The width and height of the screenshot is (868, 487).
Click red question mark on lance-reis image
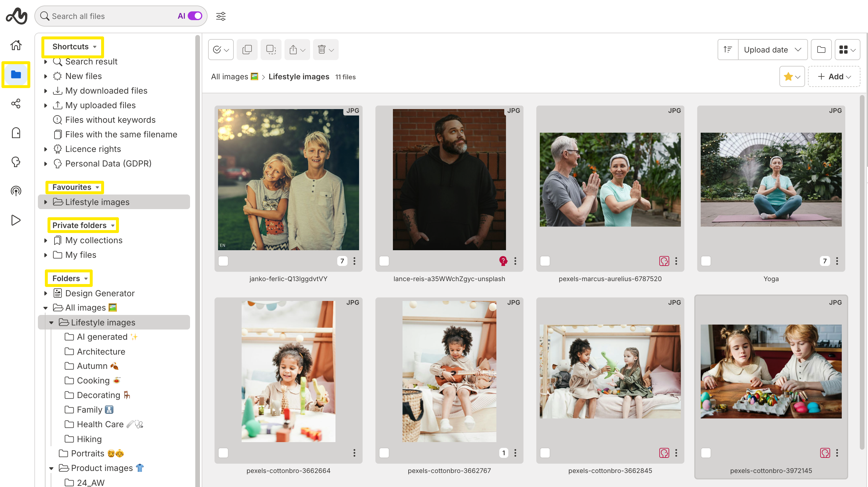pos(503,261)
